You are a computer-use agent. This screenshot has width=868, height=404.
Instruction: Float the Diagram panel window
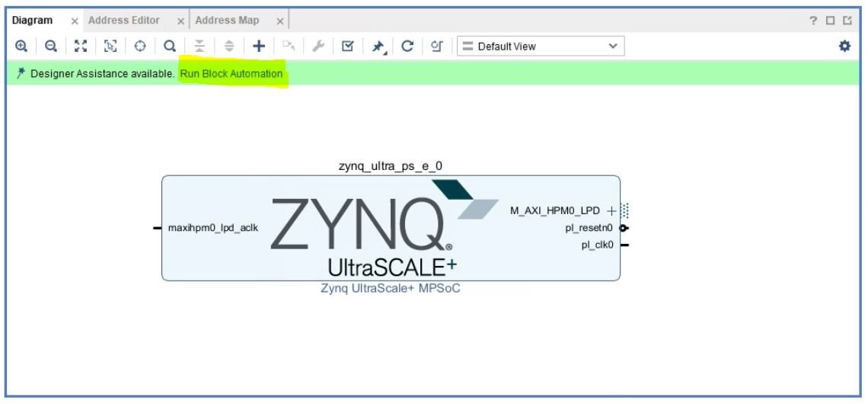pos(847,21)
